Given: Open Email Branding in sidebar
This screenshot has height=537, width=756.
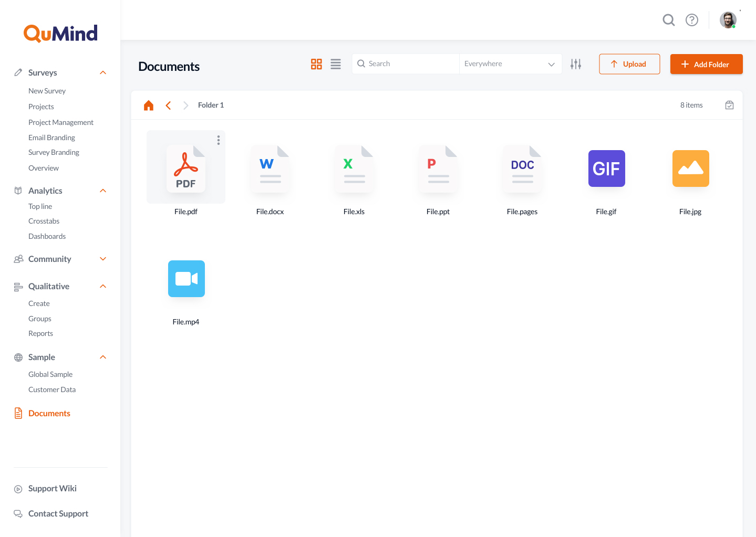Looking at the screenshot, I should tap(51, 138).
